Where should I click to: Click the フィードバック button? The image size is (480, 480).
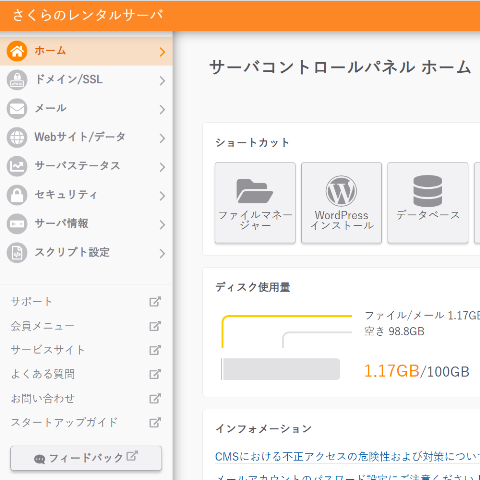(86, 458)
